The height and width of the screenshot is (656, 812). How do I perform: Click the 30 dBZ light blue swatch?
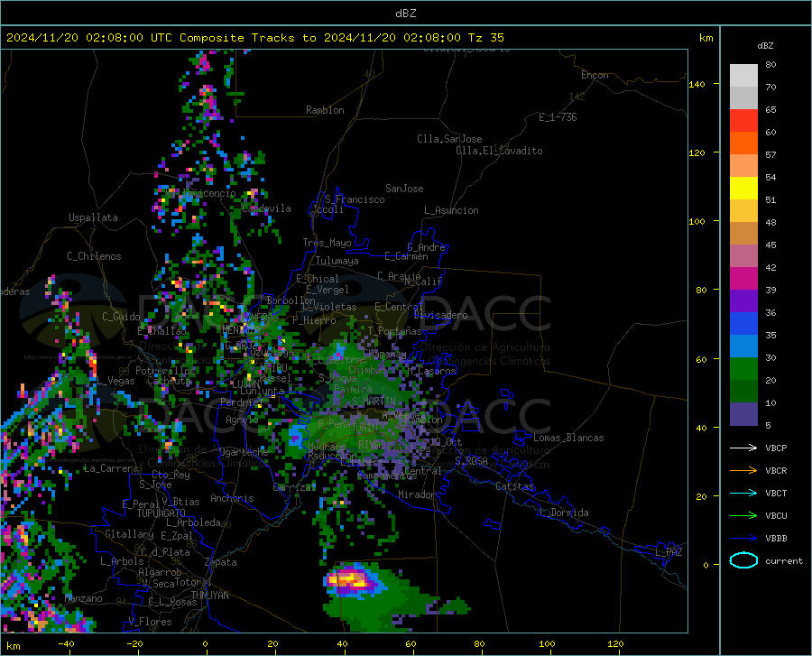pyautogui.click(x=743, y=346)
